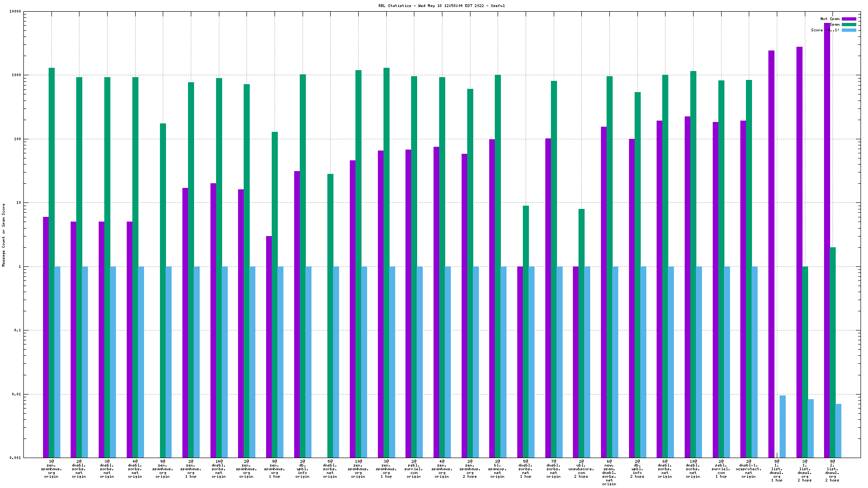Select the ubl.unsubscore.com 2 hops label
The height and width of the screenshot is (488, 868).
coord(581,469)
